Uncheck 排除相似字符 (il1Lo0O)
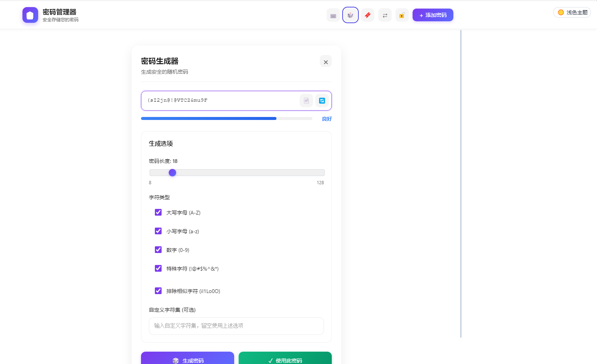The height and width of the screenshot is (364, 597). [158, 291]
